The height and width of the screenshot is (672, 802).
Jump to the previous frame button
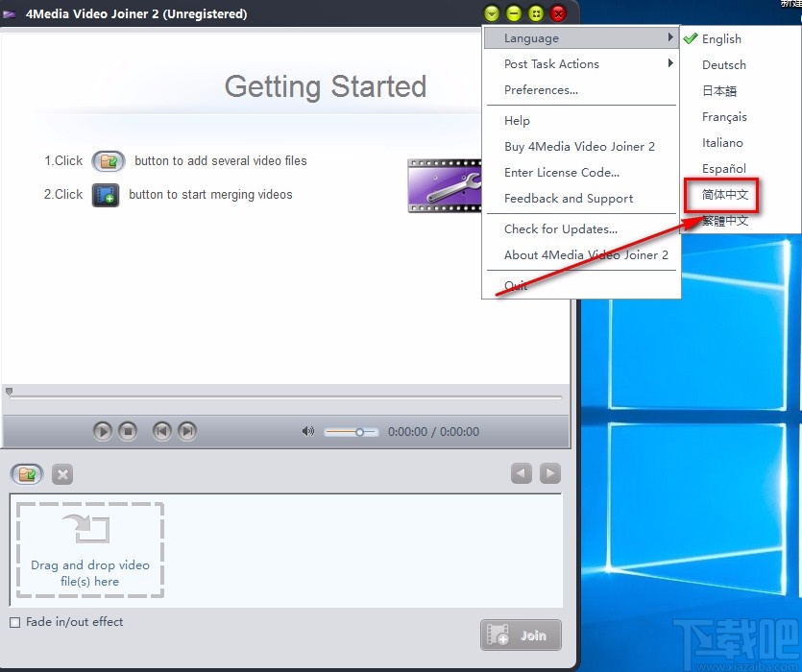[x=162, y=432]
